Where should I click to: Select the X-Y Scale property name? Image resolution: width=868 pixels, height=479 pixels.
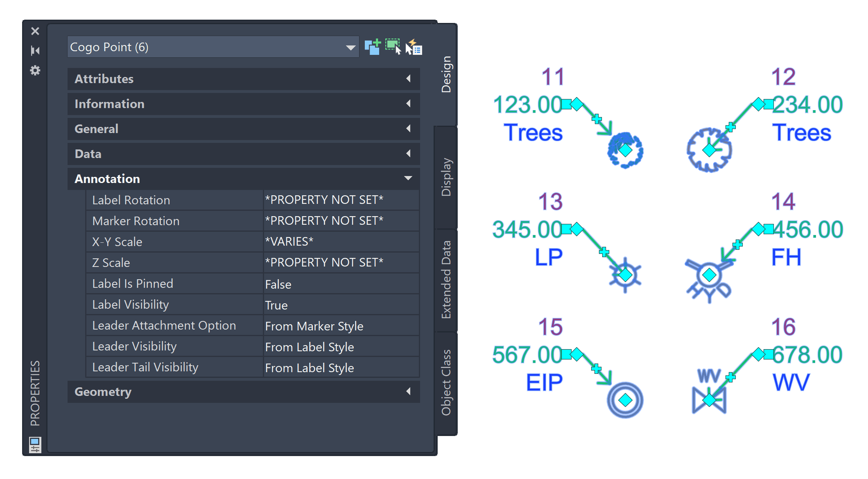117,242
